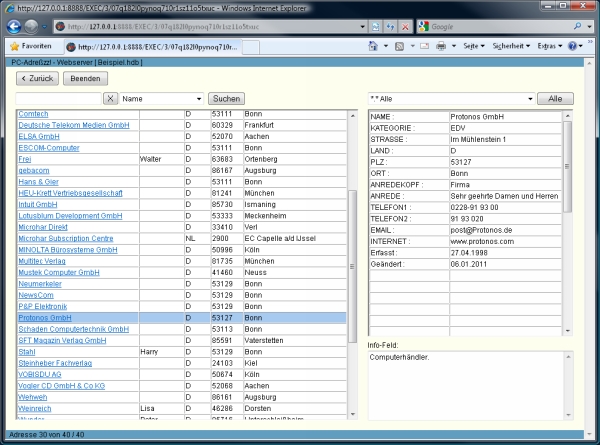Open Schaden Computertechnik GmbH link
Image resolution: width=600 pixels, height=445 pixels.
pos(74,329)
